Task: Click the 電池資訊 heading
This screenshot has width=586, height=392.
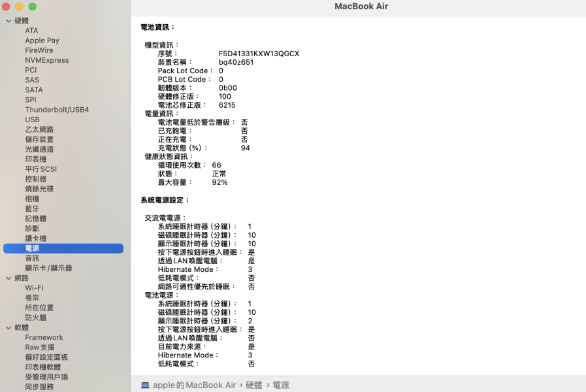Action: coord(157,27)
